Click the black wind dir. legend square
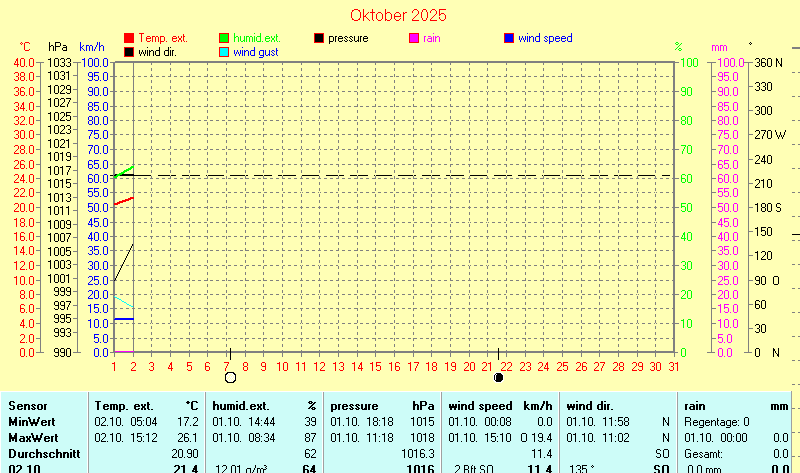Viewport: 800px width, 473px height. [129, 52]
